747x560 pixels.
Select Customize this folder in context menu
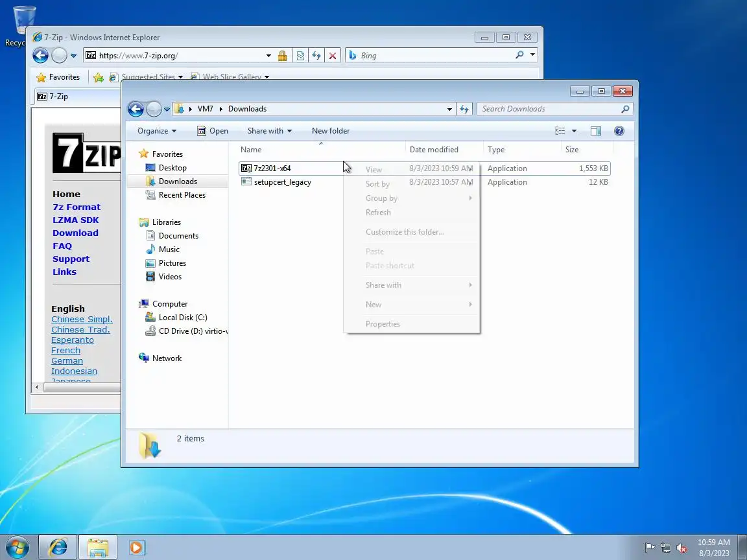[x=412, y=232]
